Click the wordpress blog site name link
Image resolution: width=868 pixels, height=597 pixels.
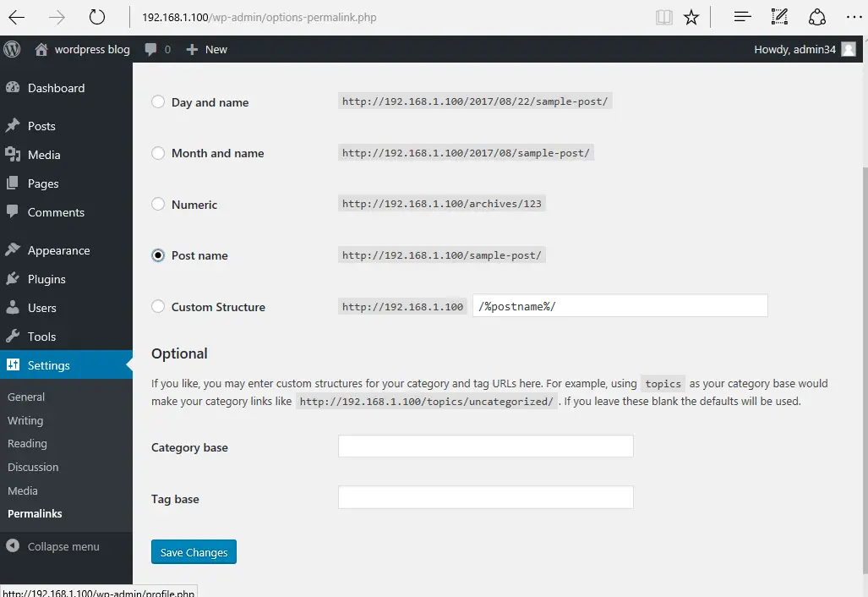coord(92,49)
